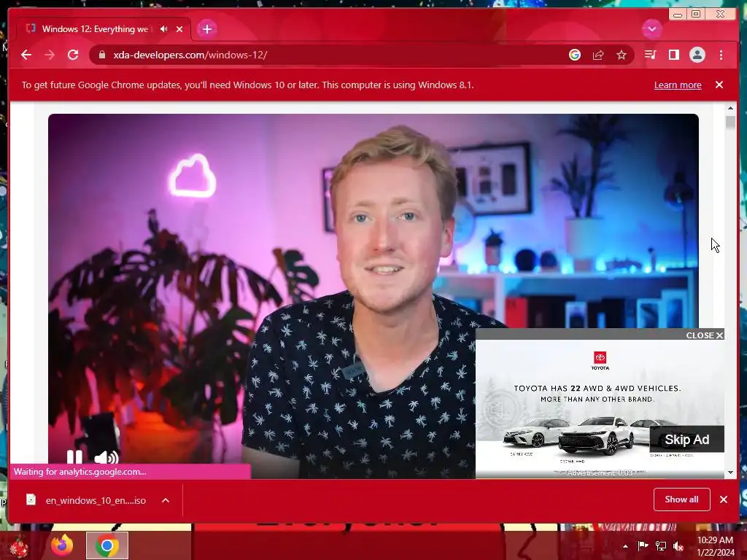The image size is (747, 560).
Task: Open the Start button on taskbar
Action: tap(18, 546)
